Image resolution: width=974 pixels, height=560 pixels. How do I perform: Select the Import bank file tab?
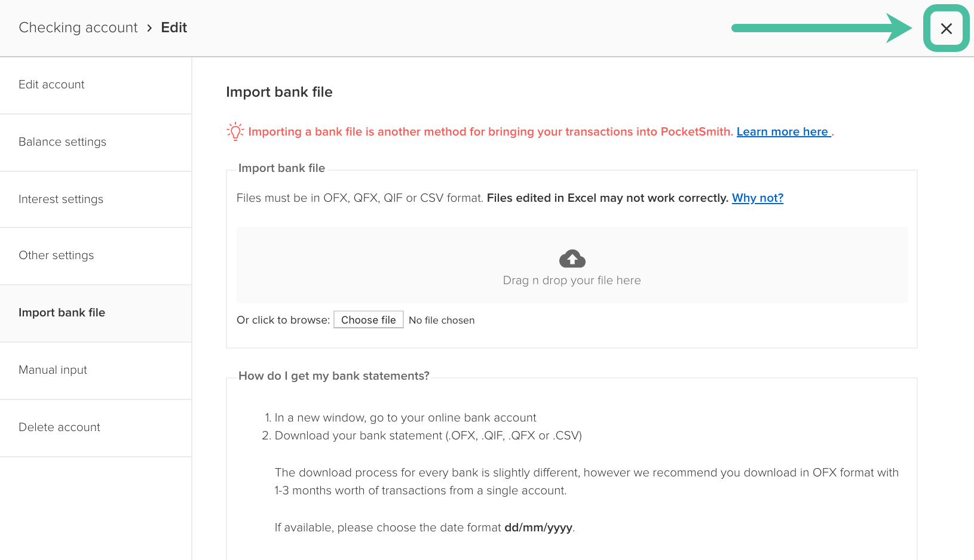pos(96,313)
